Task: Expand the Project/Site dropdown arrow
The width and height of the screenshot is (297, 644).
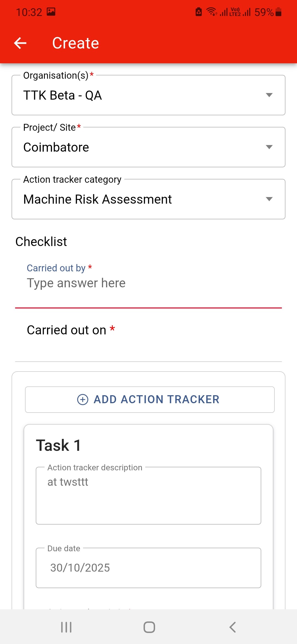Action: [x=269, y=147]
